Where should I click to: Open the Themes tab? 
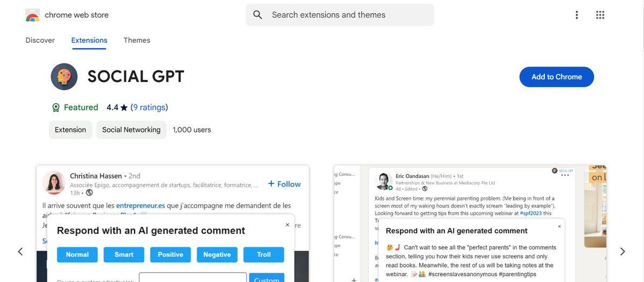click(137, 40)
